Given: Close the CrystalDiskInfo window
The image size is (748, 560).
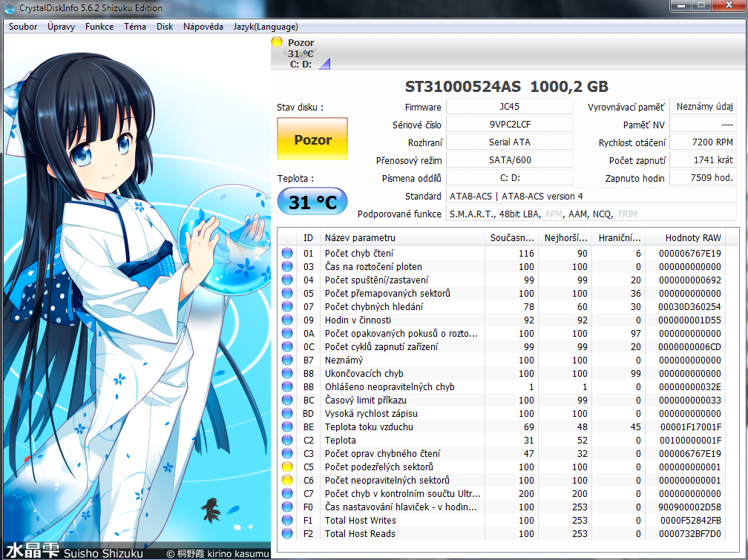Looking at the screenshot, I should 729,5.
